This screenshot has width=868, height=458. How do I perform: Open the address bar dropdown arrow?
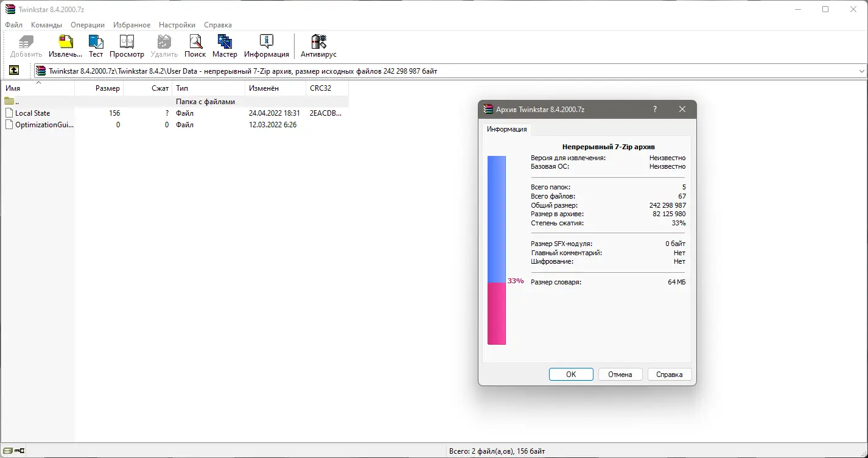click(x=862, y=70)
